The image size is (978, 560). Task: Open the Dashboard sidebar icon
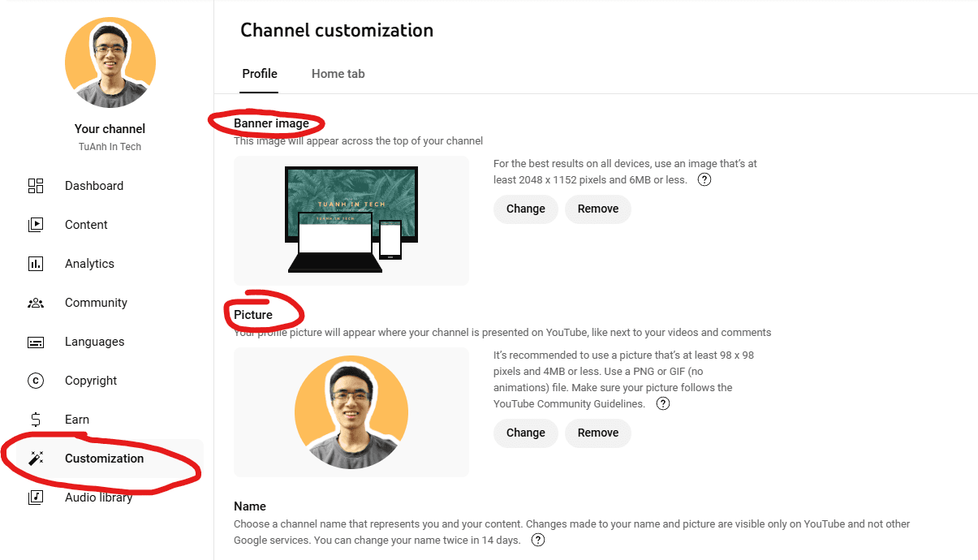(x=36, y=185)
